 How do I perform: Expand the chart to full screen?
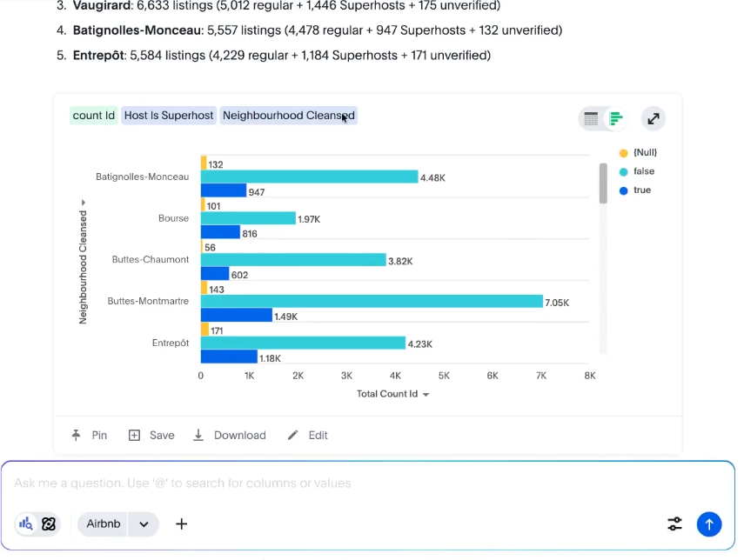(654, 119)
